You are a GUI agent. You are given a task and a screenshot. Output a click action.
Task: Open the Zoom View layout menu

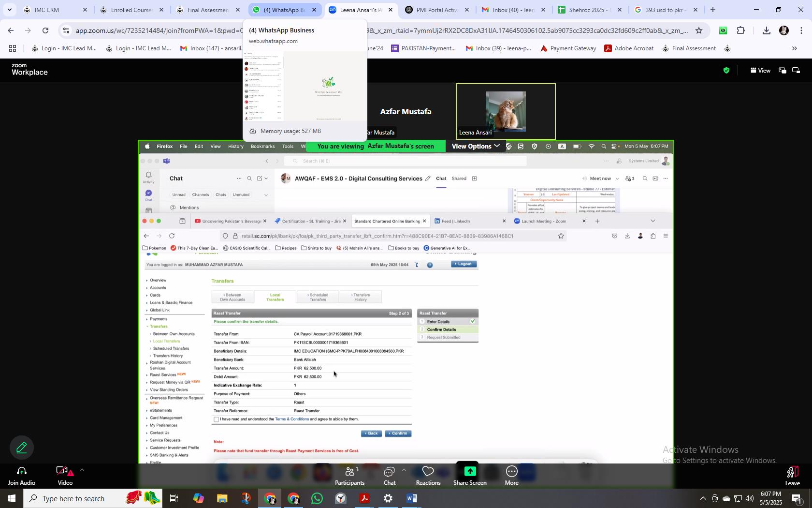[x=760, y=71]
